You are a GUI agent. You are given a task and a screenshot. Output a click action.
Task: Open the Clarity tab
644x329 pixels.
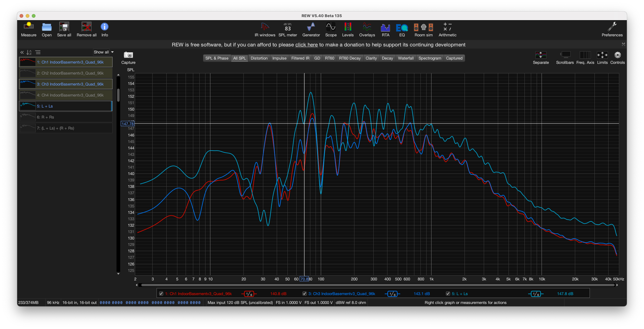point(371,58)
